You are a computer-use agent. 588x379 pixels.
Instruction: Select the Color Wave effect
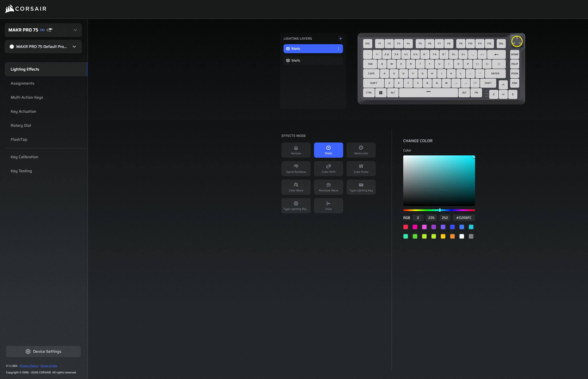point(296,187)
